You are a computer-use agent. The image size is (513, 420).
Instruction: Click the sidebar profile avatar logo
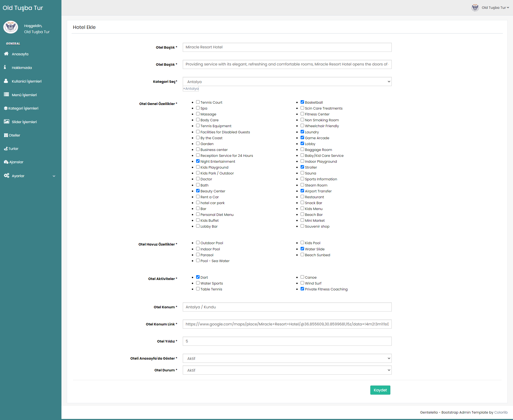coord(11,27)
